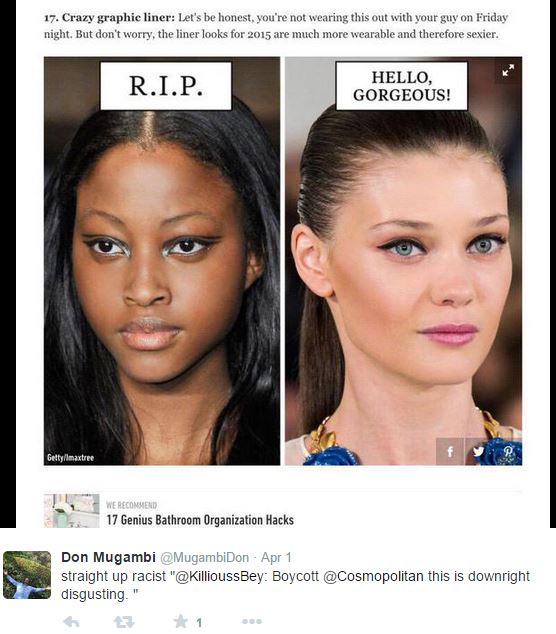The width and height of the screenshot is (556, 634).
Task: Pin image with Pinterest icon
Action: click(x=507, y=451)
